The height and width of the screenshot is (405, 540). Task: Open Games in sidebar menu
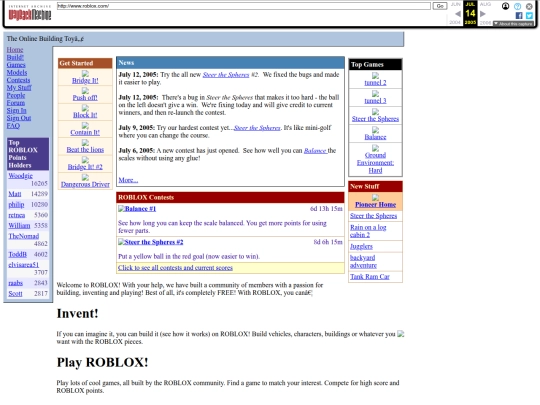pos(16,65)
